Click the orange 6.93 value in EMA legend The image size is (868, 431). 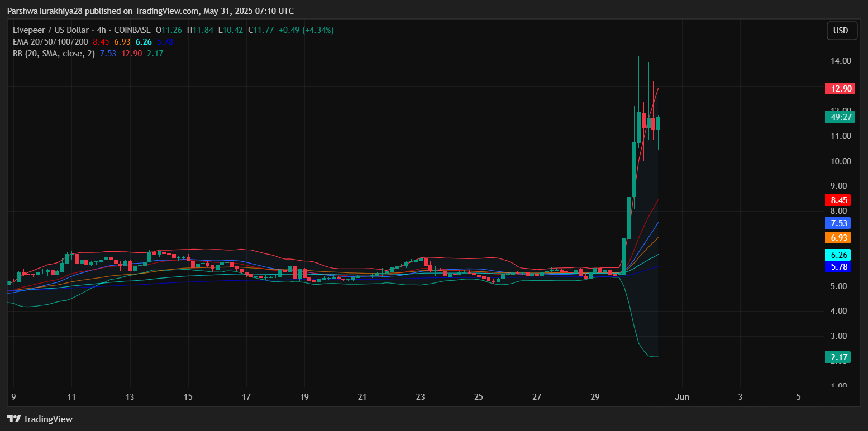(x=122, y=42)
